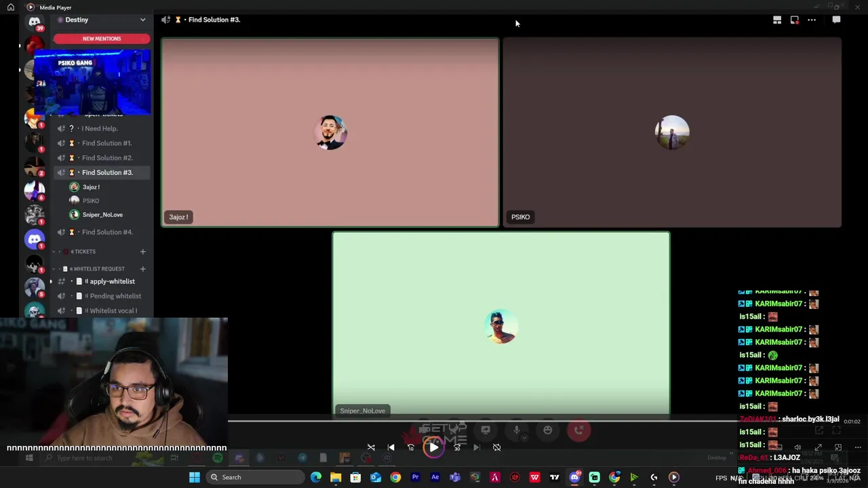Open Microsoft Edge from the taskbar
This screenshot has height=488, width=868.
click(x=316, y=477)
